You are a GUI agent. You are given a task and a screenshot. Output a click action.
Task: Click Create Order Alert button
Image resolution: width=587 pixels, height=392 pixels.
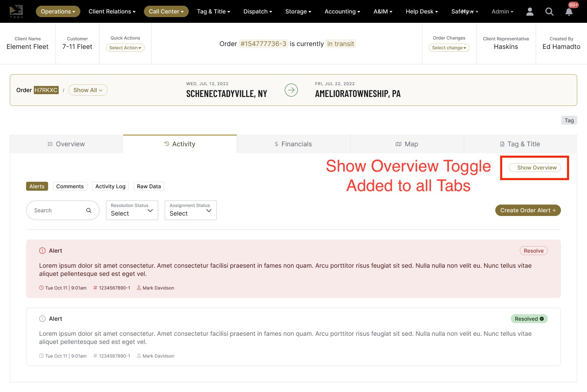[528, 210]
